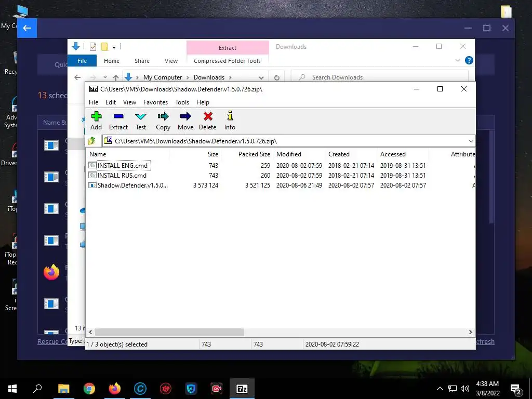Open the Explorer File tab
The height and width of the screenshot is (399, 532).
tap(82, 61)
